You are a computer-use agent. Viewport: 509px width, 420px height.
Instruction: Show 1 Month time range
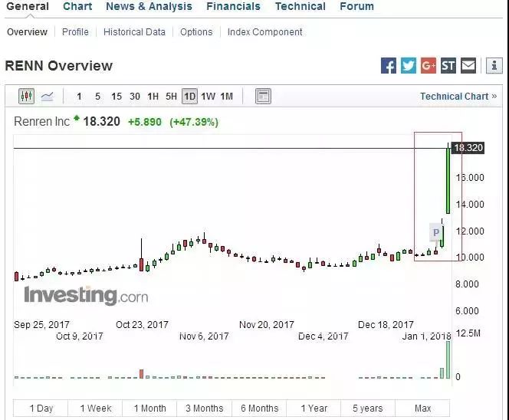pos(150,409)
